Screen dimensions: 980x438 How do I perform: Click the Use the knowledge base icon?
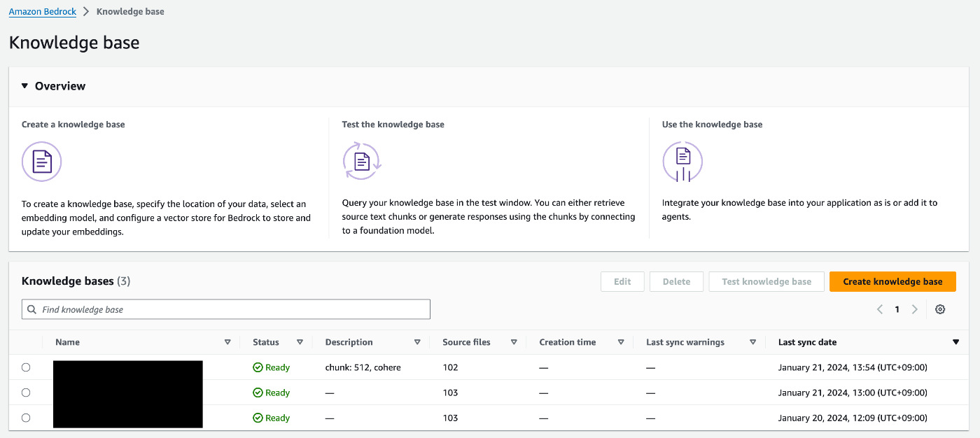(x=682, y=162)
